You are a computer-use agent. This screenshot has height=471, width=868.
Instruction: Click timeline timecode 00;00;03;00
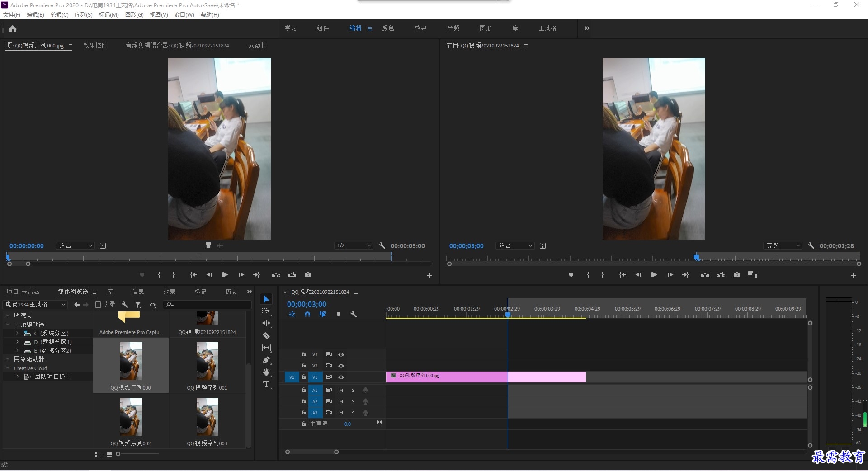pos(307,304)
